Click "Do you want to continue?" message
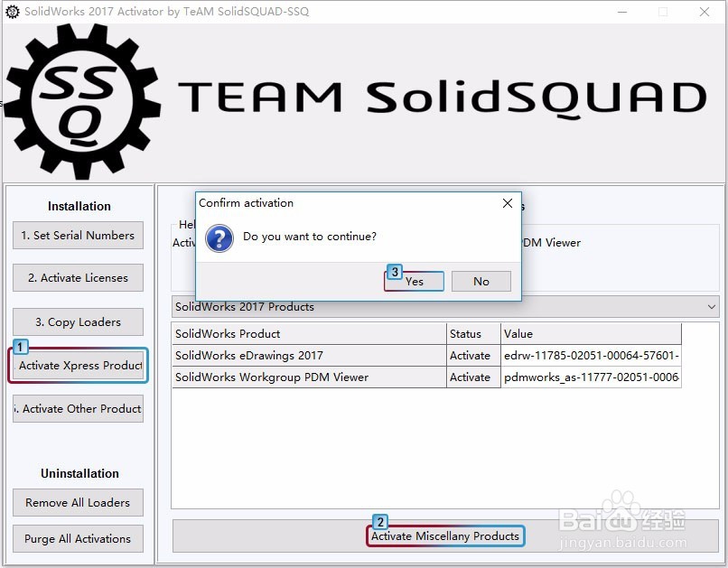Image resolution: width=728 pixels, height=568 pixels. (x=310, y=237)
